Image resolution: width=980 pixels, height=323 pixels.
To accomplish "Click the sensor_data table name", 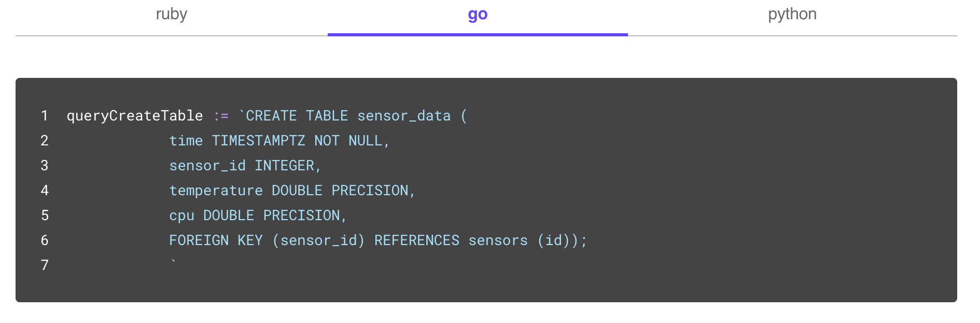I will click(404, 116).
